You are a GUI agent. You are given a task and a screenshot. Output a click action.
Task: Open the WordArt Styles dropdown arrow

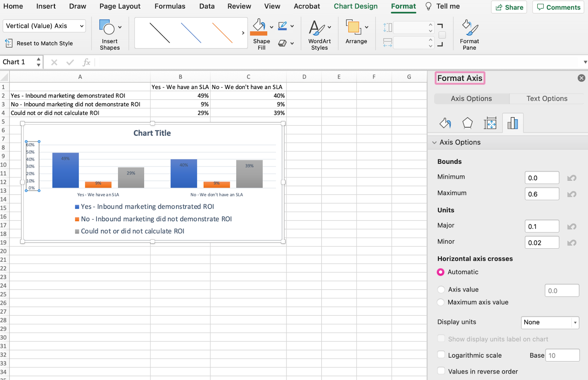pos(329,27)
